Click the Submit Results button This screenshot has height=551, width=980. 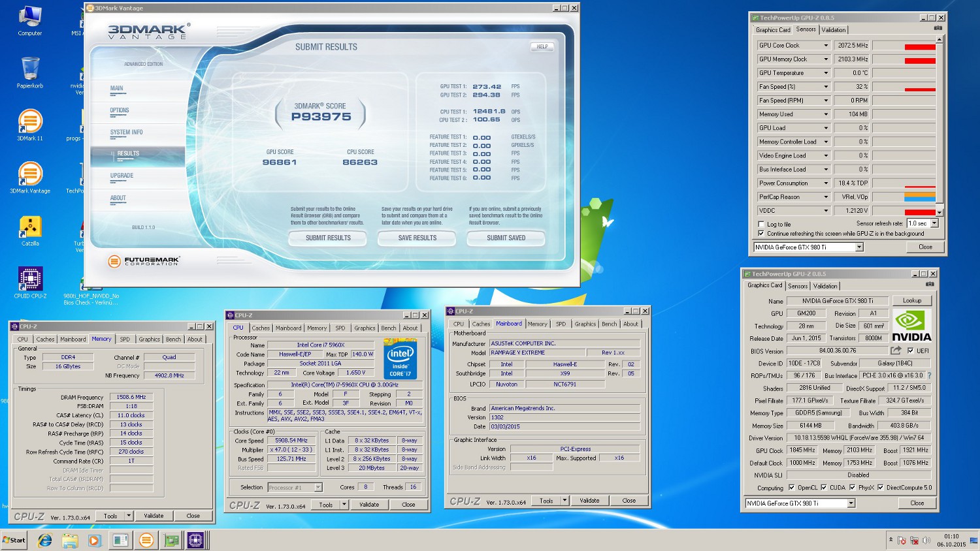[x=329, y=238]
